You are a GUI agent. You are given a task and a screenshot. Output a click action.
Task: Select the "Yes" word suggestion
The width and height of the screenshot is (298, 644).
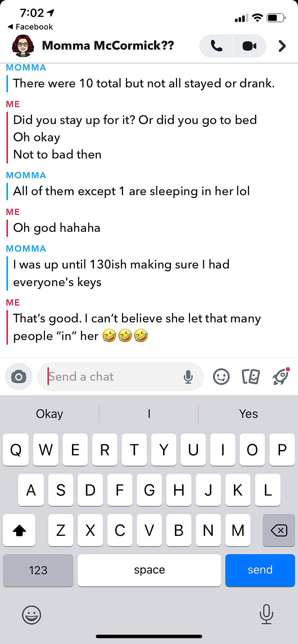coord(248,414)
